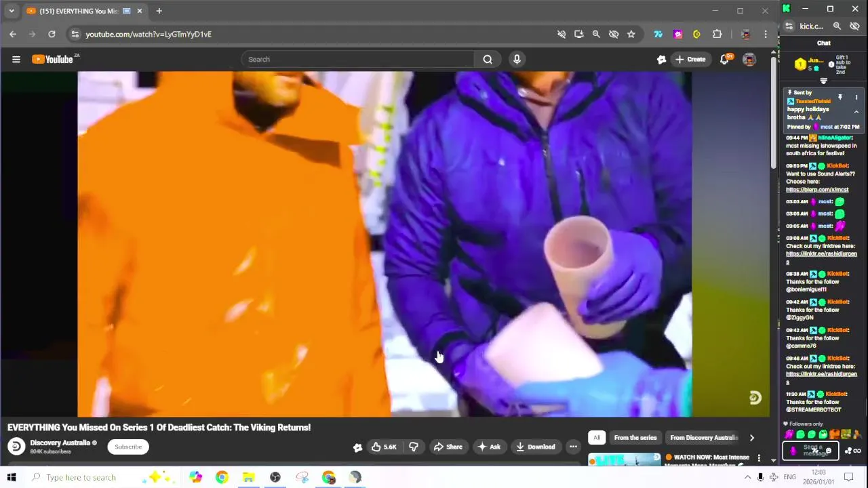Viewport: 868px width, 488px height.
Task: Open pinned message three-dot options in Kick
Action: (x=856, y=98)
